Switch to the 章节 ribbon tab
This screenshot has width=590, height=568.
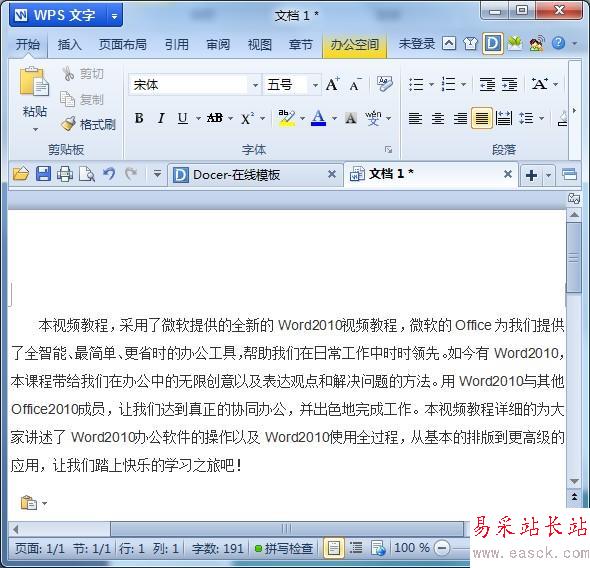click(x=301, y=45)
